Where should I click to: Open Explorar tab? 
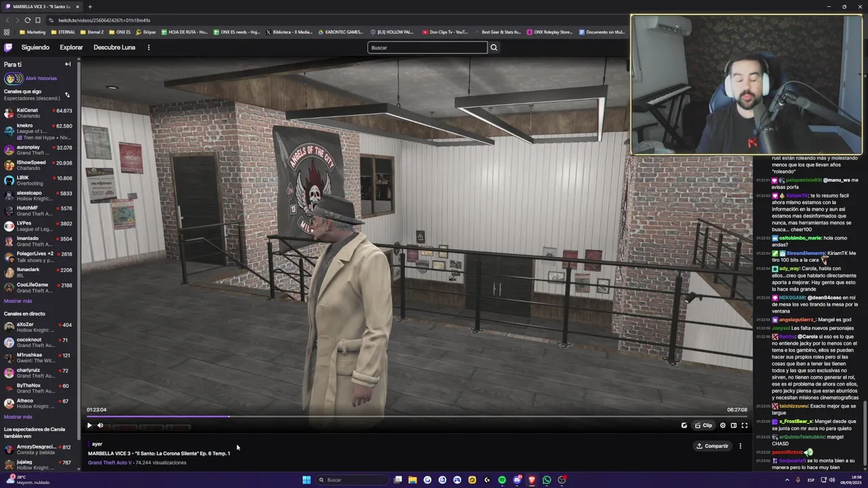71,47
